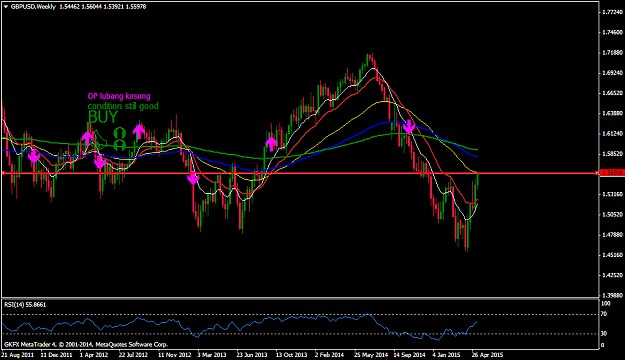
Task: Select the magenta down arrow near August 2011
Action: click(34, 156)
